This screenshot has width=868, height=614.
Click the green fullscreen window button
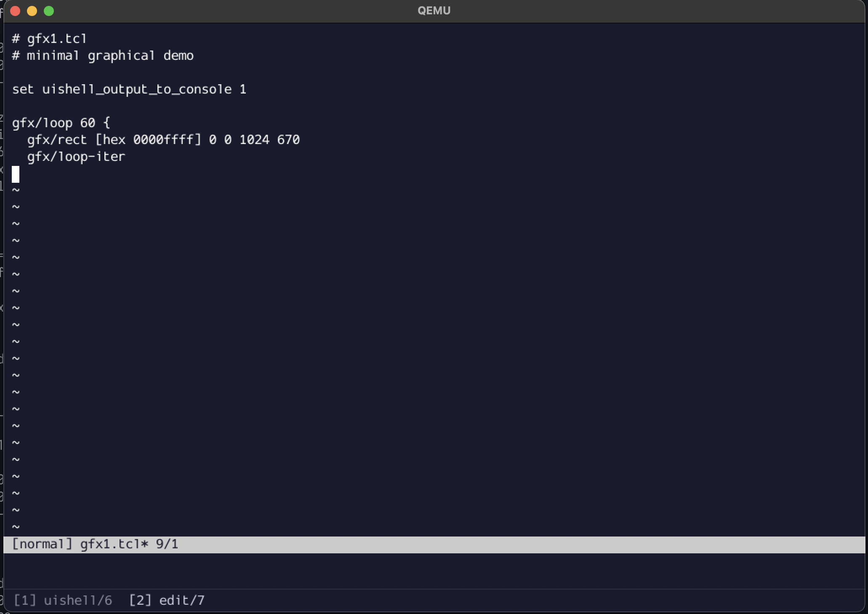pos(49,11)
